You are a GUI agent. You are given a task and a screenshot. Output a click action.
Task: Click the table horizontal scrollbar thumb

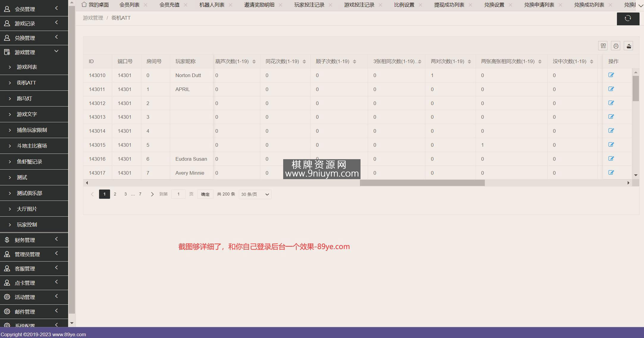pos(422,183)
